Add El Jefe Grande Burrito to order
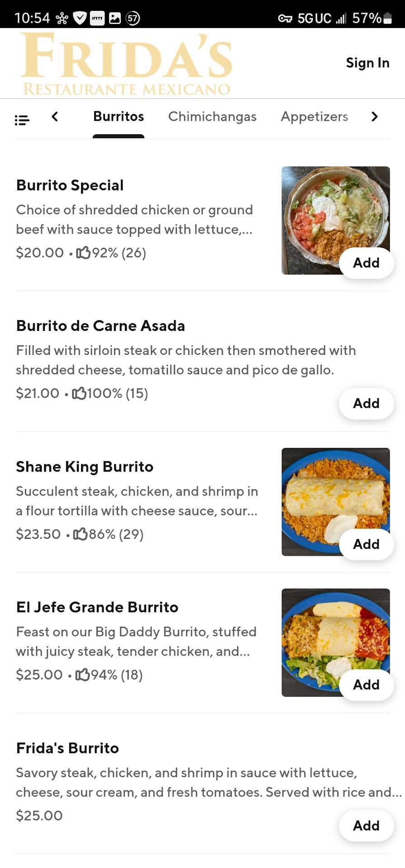 (366, 684)
